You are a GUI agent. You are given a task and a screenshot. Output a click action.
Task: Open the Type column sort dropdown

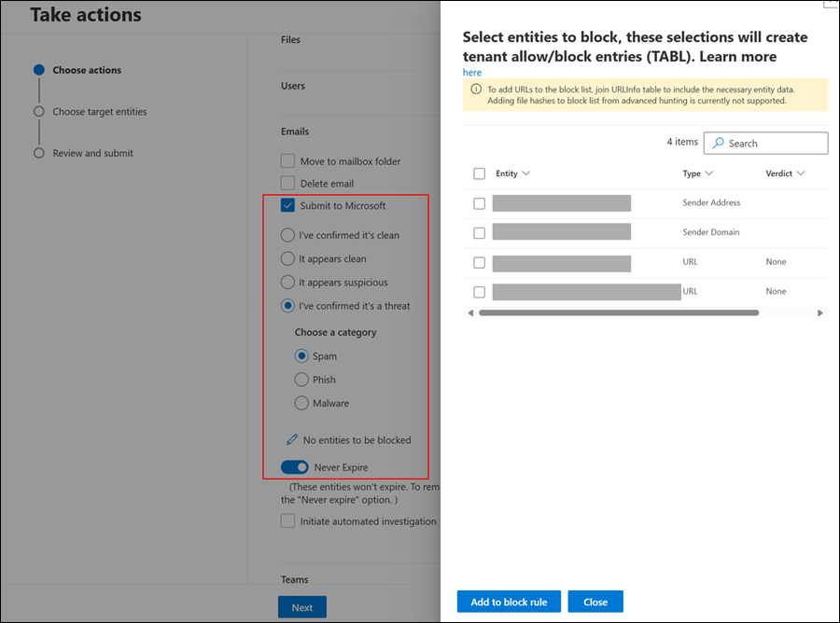pyautogui.click(x=709, y=173)
